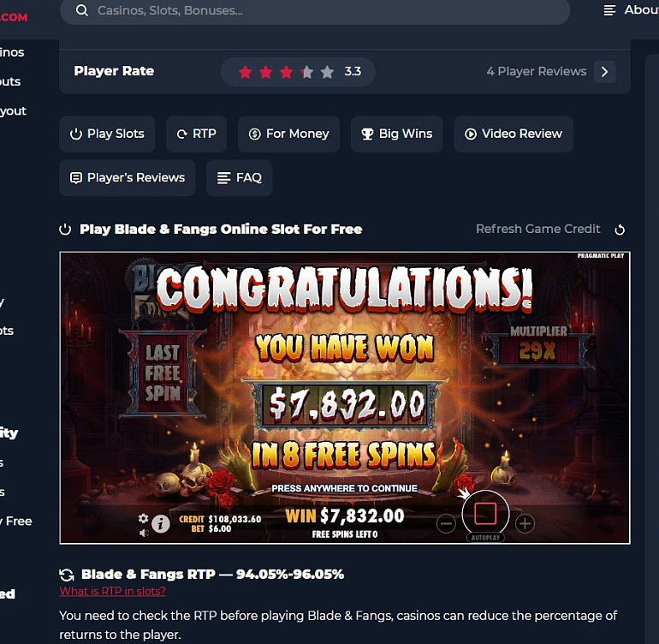The width and height of the screenshot is (659, 644).
Task: Go to Big Wins section
Action: pos(397,134)
